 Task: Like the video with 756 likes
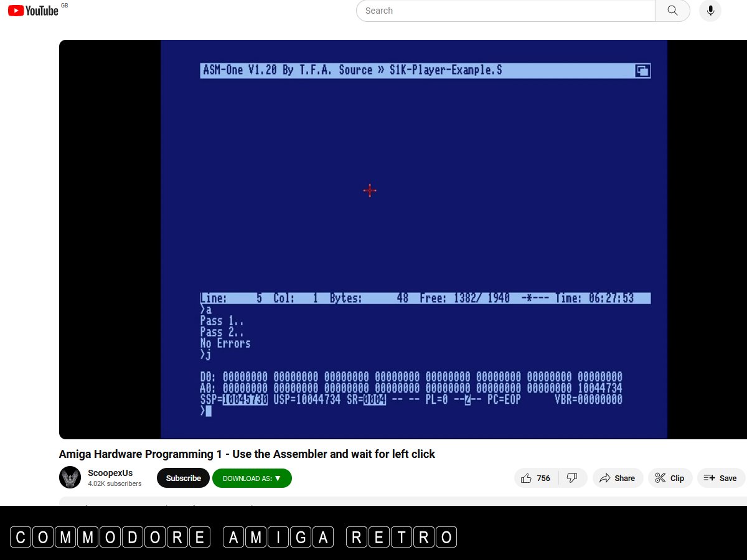pyautogui.click(x=536, y=478)
